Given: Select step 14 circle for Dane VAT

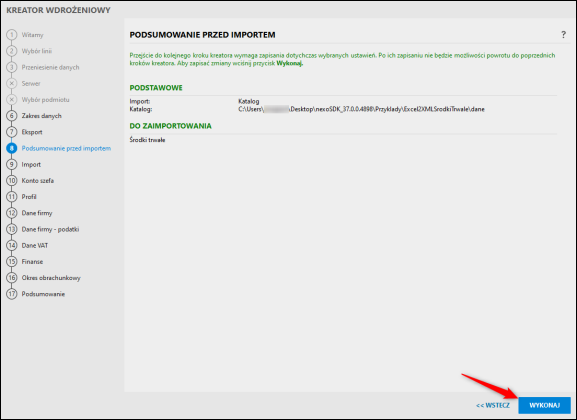Looking at the screenshot, I should (x=12, y=246).
